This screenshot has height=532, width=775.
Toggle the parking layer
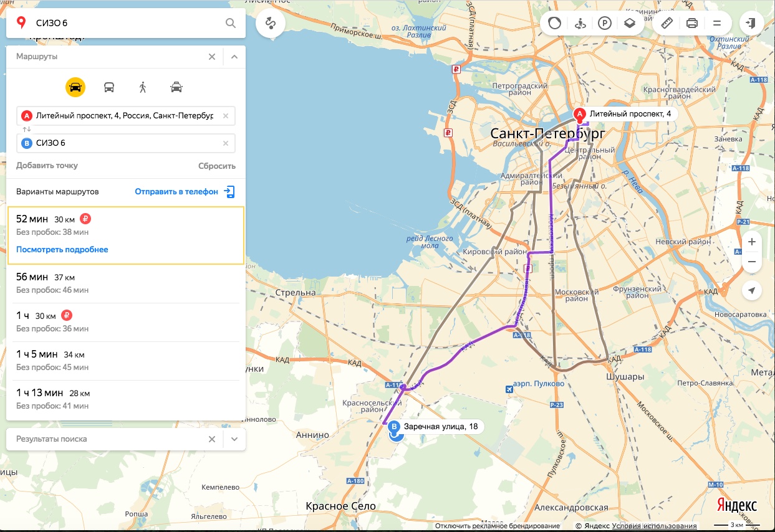tap(604, 24)
